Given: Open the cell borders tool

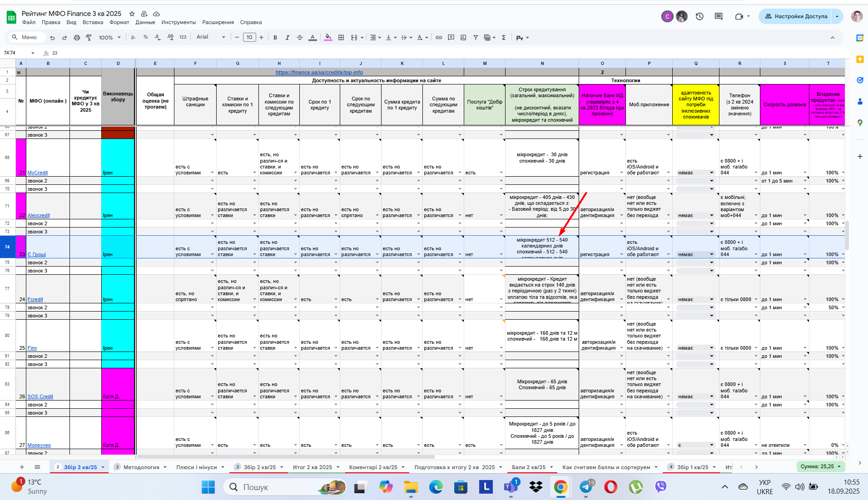Looking at the screenshot, I should 341,38.
